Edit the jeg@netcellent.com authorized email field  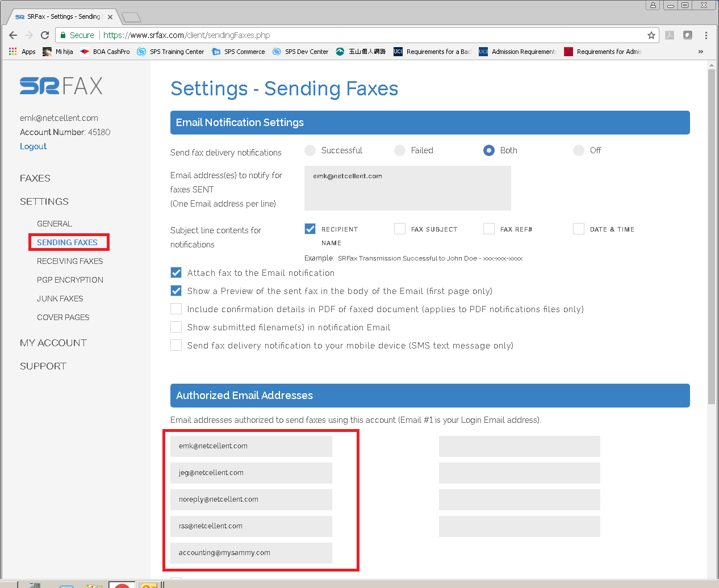click(251, 473)
